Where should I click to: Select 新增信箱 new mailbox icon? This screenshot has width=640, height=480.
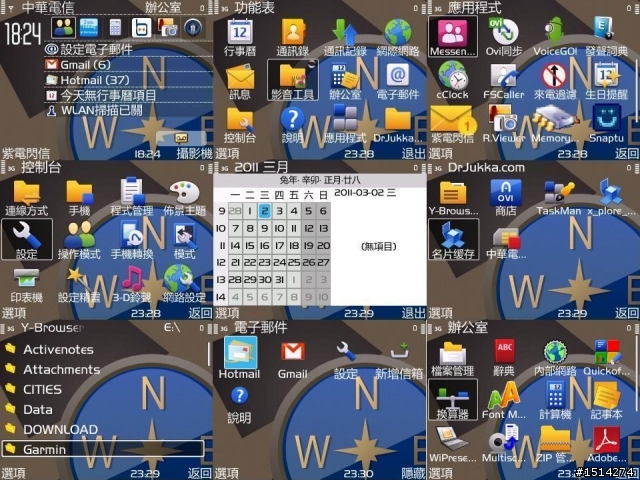pos(399,352)
